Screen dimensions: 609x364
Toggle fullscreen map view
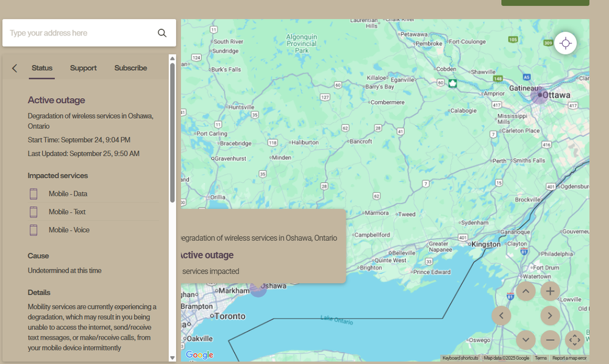(x=574, y=340)
